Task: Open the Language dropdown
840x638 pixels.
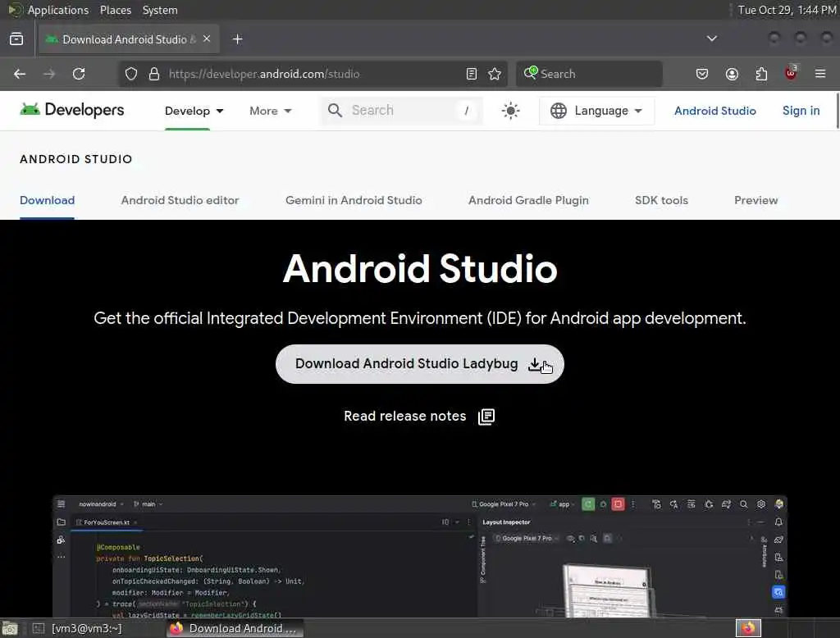Action: (x=596, y=111)
